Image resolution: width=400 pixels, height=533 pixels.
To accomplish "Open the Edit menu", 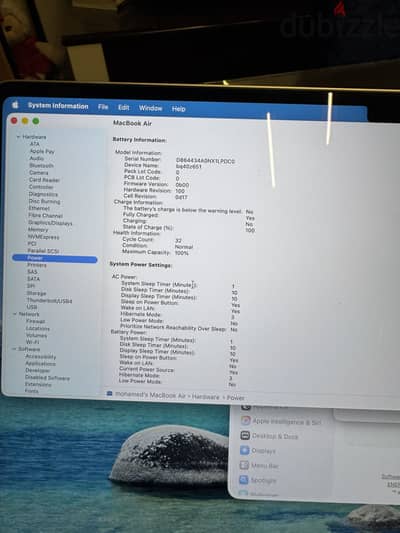I will [123, 108].
